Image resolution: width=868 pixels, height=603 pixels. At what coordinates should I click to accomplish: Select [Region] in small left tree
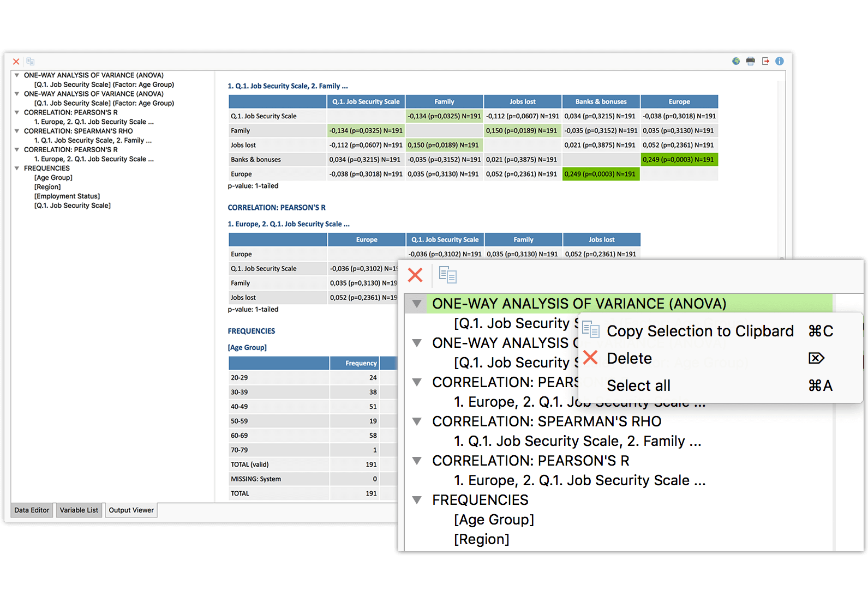(47, 187)
